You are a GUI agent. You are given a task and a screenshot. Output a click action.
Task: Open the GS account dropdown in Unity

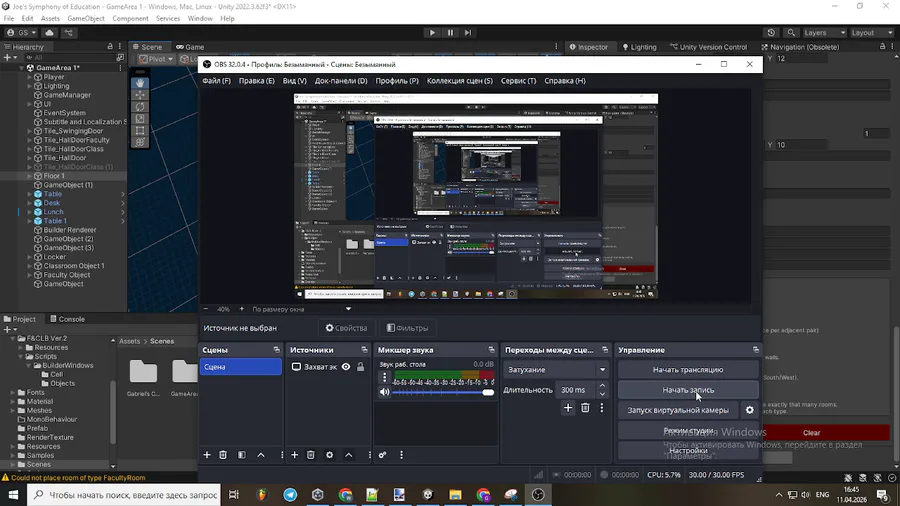coord(22,33)
